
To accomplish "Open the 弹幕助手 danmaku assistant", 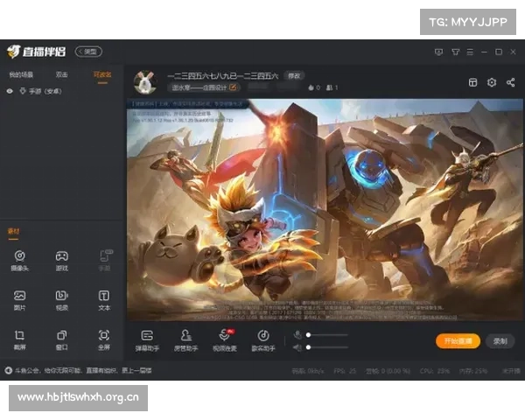I will tap(147, 340).
